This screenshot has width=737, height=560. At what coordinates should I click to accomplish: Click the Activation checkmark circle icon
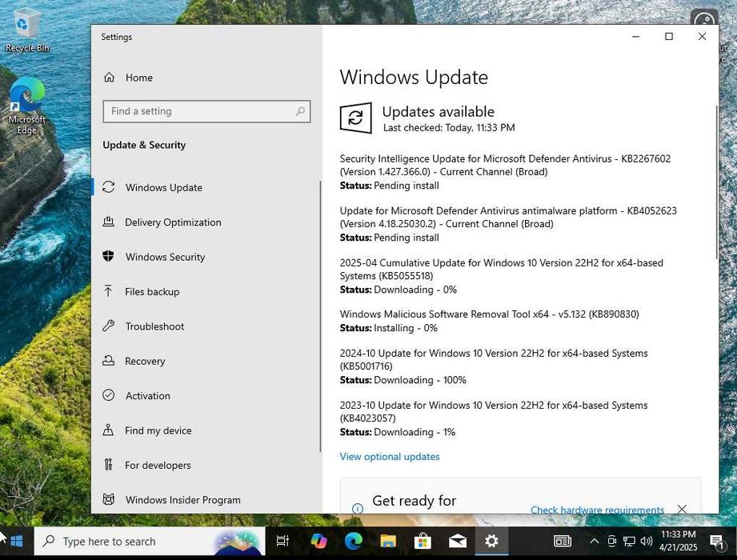(109, 395)
